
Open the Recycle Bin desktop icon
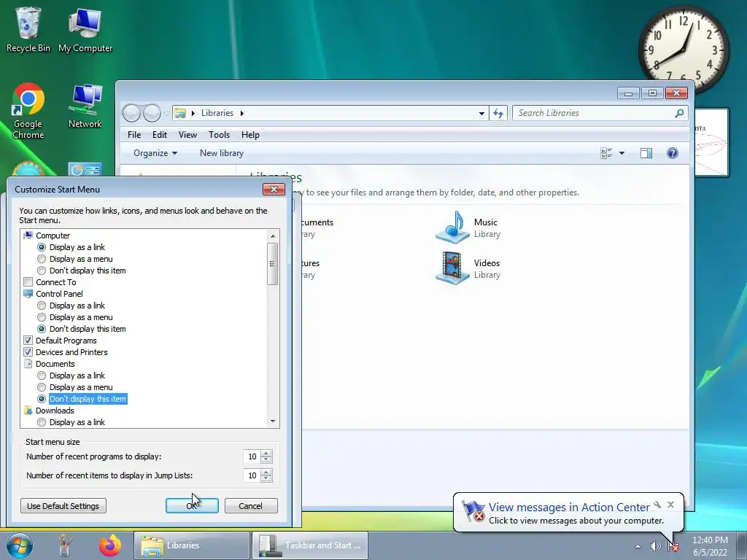(x=28, y=29)
